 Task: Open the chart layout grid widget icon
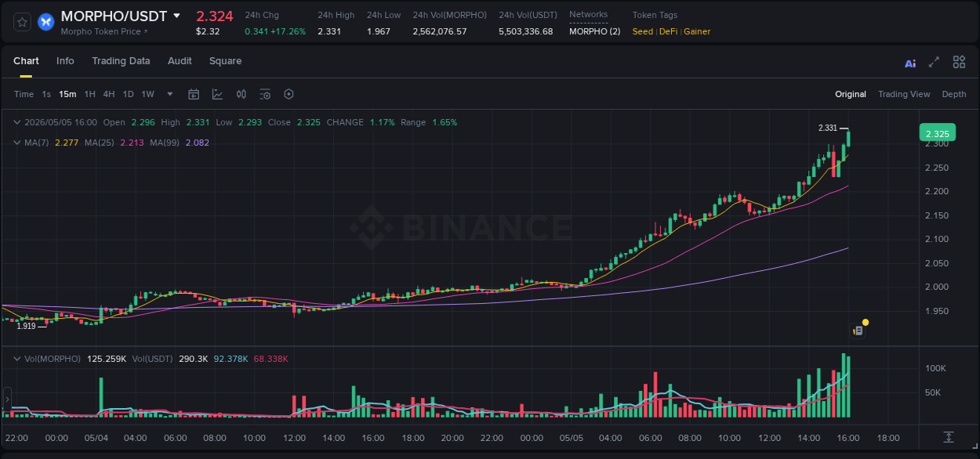[959, 63]
